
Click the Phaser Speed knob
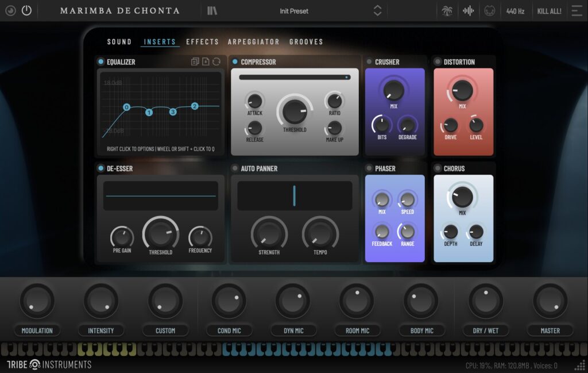point(407,199)
